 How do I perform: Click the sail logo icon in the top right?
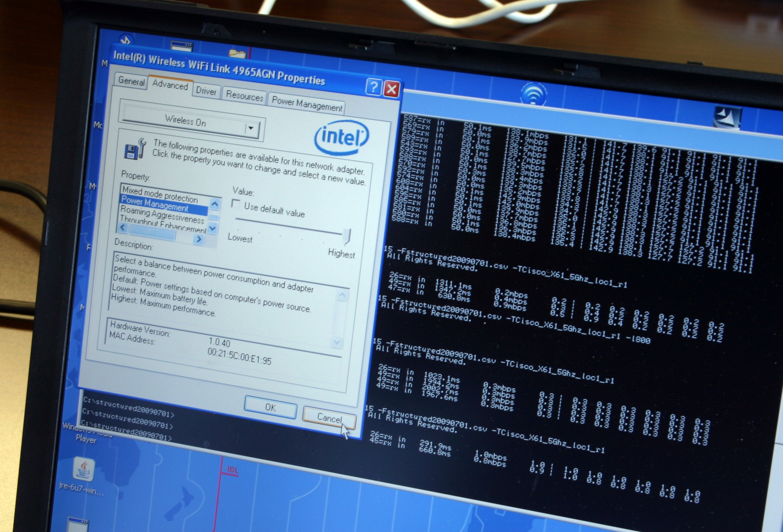pyautogui.click(x=727, y=118)
